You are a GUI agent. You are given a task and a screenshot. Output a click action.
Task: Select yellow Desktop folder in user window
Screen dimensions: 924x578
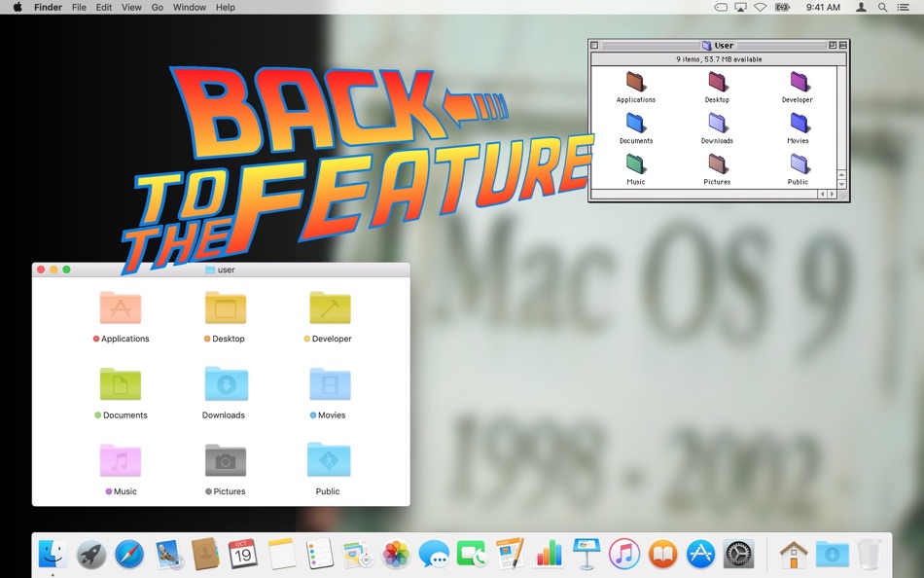(x=225, y=307)
